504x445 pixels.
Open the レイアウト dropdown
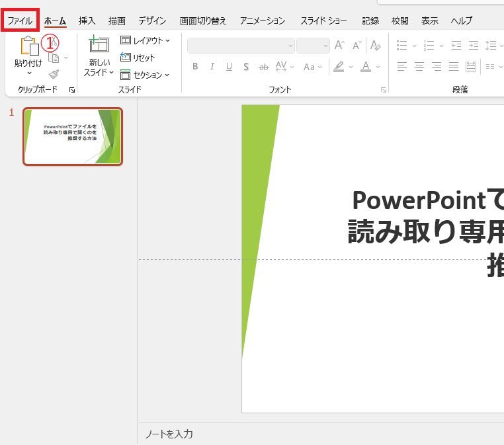(145, 40)
